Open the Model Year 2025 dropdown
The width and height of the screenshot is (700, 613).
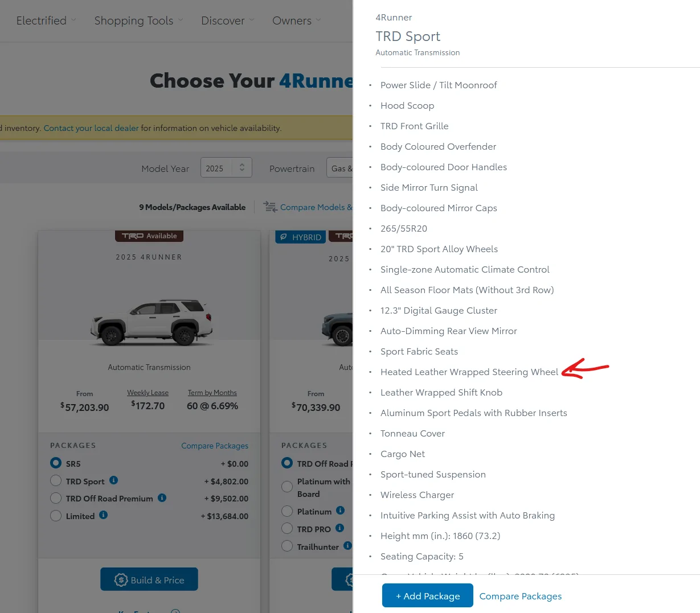click(226, 168)
